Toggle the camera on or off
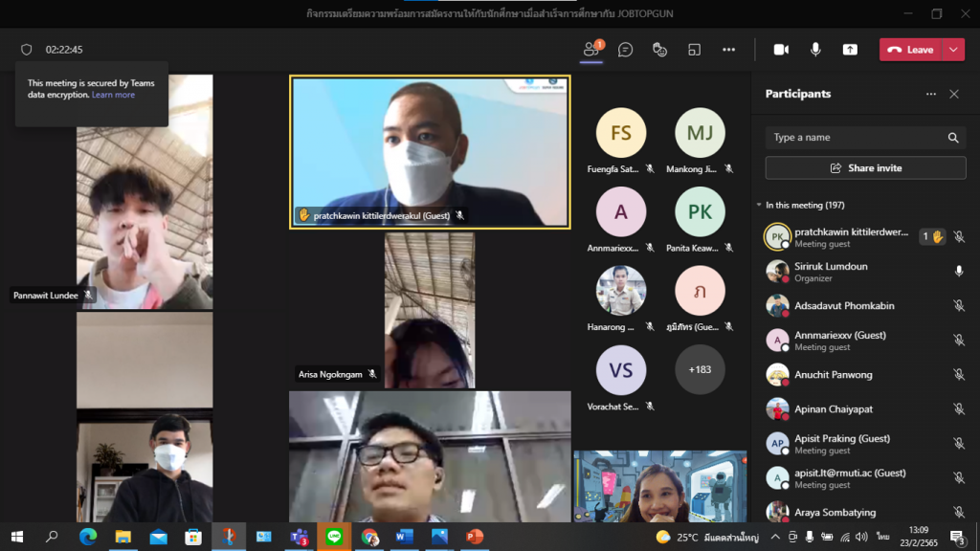Image resolution: width=980 pixels, height=551 pixels. (781, 50)
